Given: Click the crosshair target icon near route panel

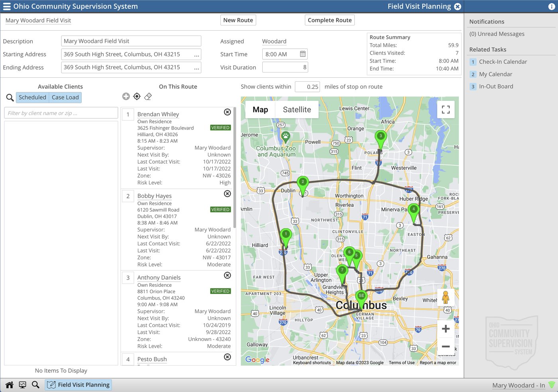Looking at the screenshot, I should (x=137, y=96).
